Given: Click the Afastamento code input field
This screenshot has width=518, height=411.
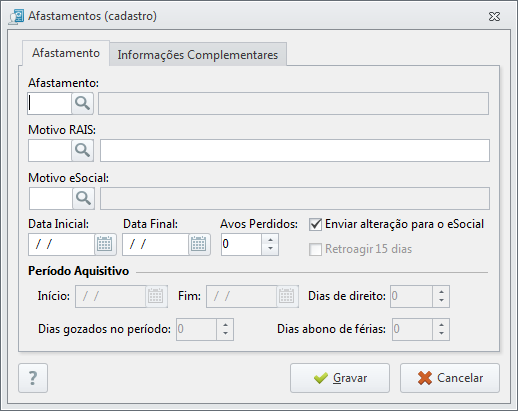Looking at the screenshot, I should click(x=50, y=103).
